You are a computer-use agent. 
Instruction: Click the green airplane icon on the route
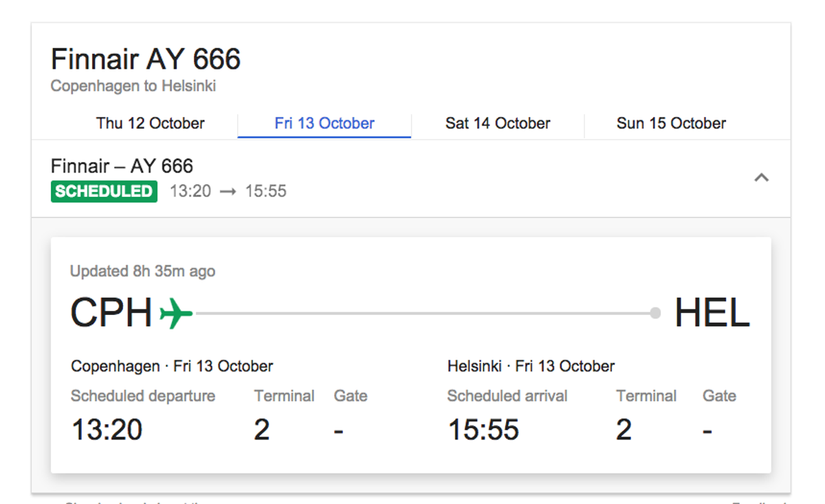[176, 312]
